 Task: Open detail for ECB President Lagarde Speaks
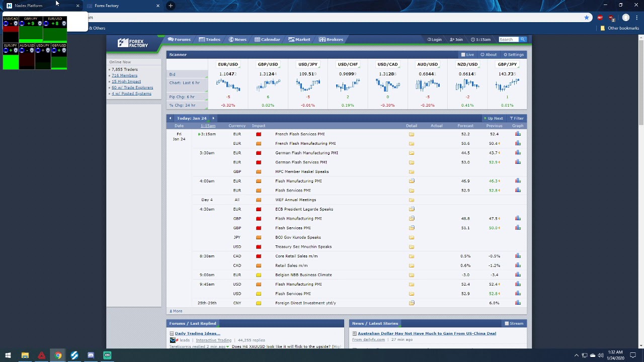(412, 209)
